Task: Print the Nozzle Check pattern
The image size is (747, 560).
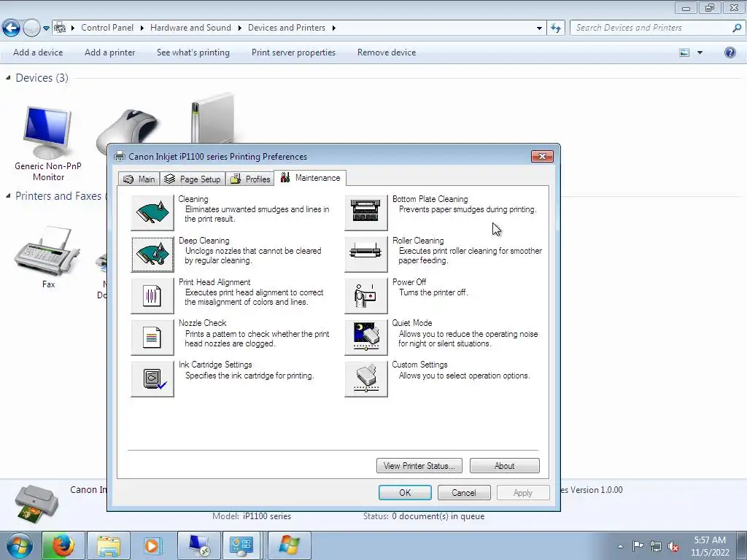Action: (x=152, y=337)
